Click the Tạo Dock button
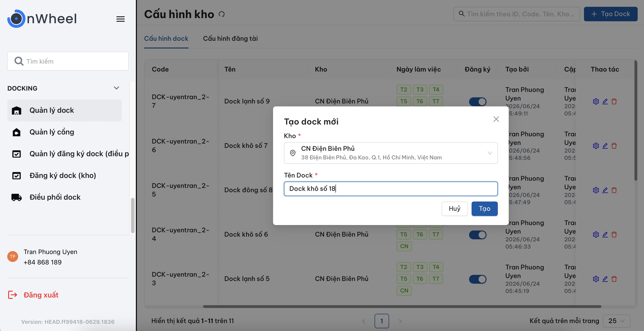The width and height of the screenshot is (644, 331). 610,14
